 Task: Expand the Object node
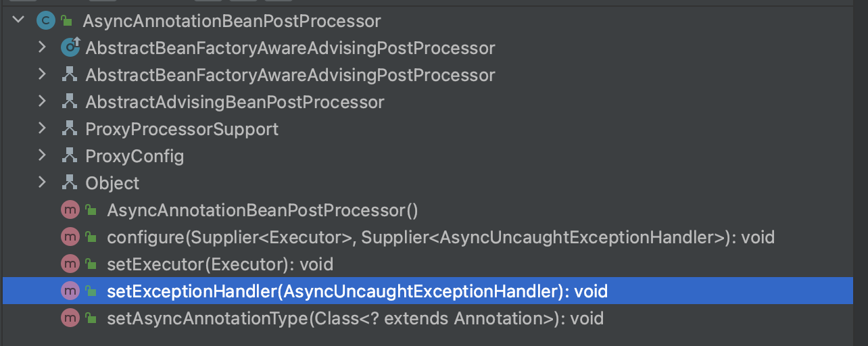pyautogui.click(x=42, y=182)
